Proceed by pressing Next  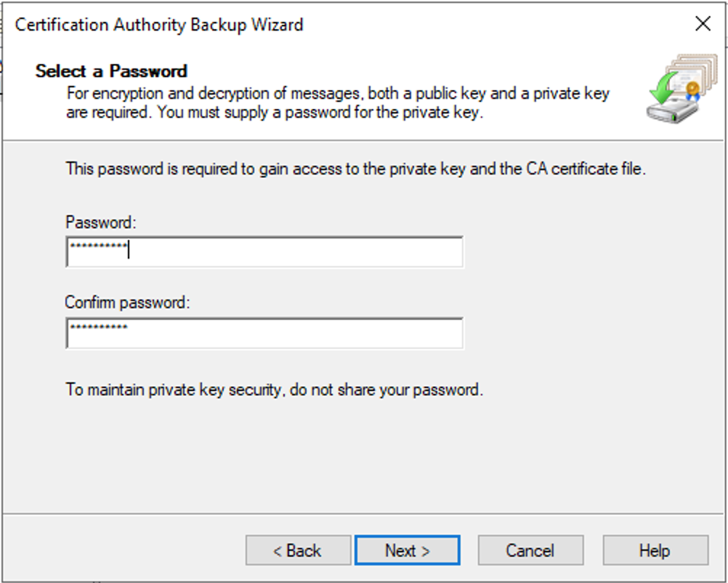click(407, 550)
